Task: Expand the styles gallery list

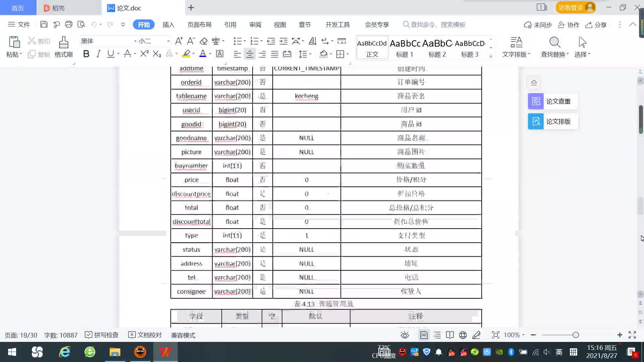Action: [491, 56]
